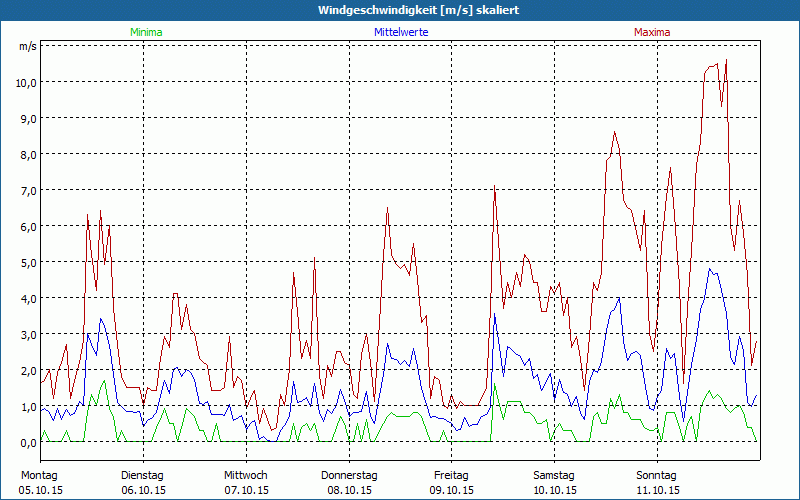The height and width of the screenshot is (500, 800).
Task: Click the blue Mittelwerte peak on Sonntag
Action: (x=710, y=269)
